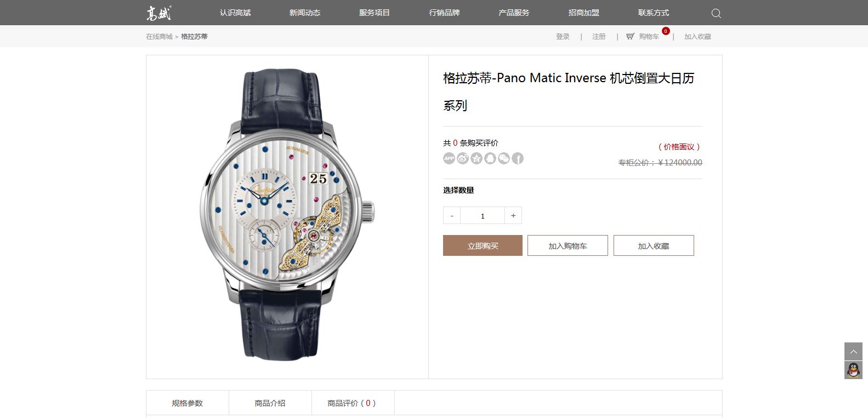Share via the APP share icon
Screen dimensions: 868x418
[x=449, y=158]
